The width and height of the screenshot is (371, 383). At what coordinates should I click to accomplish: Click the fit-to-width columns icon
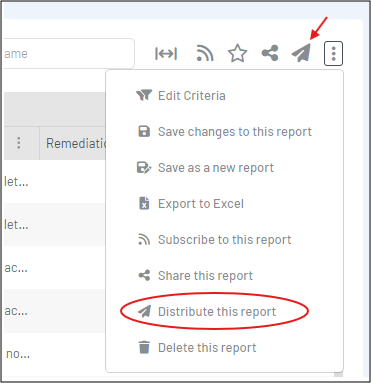pyautogui.click(x=166, y=54)
